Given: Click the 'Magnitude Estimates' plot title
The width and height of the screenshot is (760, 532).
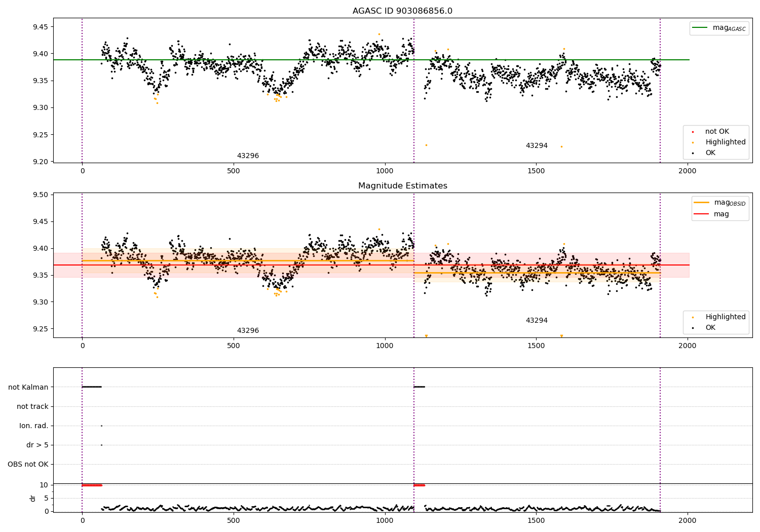Looking at the screenshot, I should (402, 186).
